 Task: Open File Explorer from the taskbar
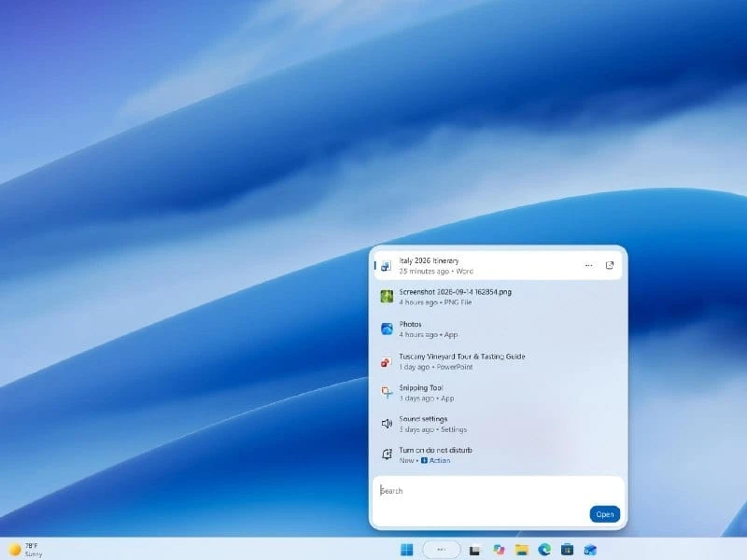point(522,550)
